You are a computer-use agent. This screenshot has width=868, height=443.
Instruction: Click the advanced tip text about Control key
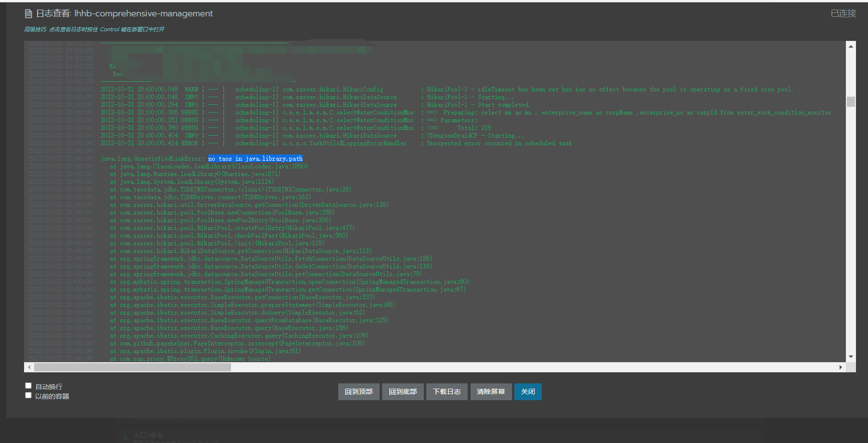click(94, 29)
